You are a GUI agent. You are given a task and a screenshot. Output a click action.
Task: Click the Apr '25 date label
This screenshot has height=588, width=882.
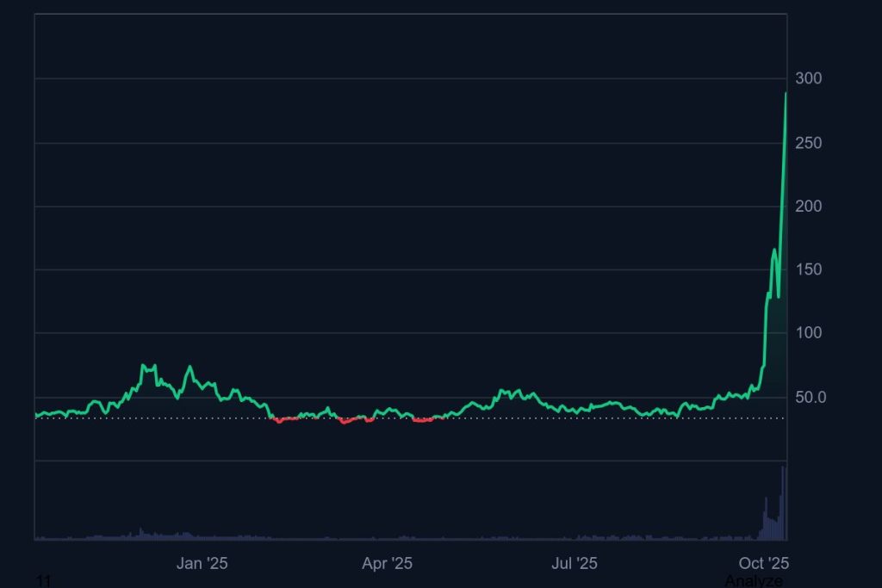(387, 564)
